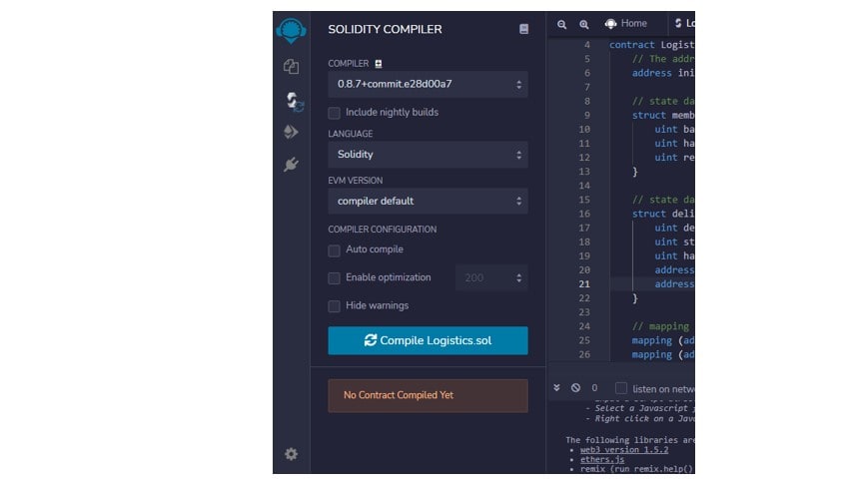Click No Contract Compiled Yet notice

[x=428, y=395]
